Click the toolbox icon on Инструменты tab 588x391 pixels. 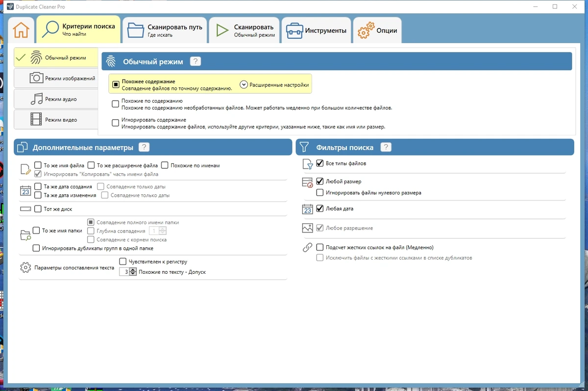point(294,30)
